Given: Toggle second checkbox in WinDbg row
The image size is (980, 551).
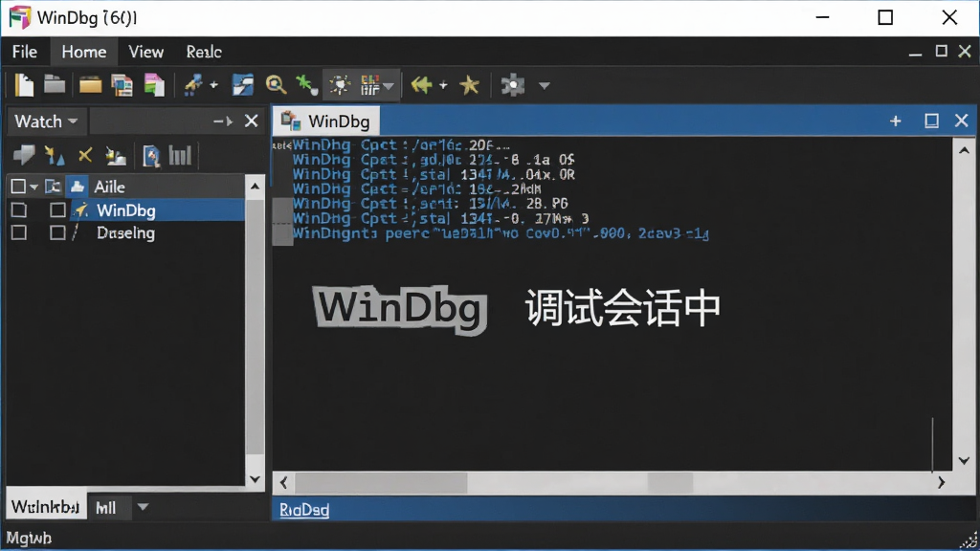Looking at the screenshot, I should [x=57, y=209].
